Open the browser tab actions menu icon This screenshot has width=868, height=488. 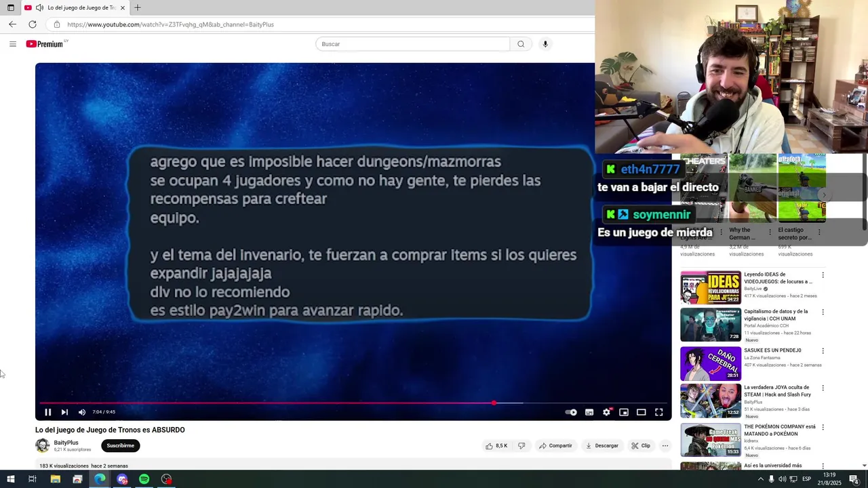pyautogui.click(x=10, y=7)
